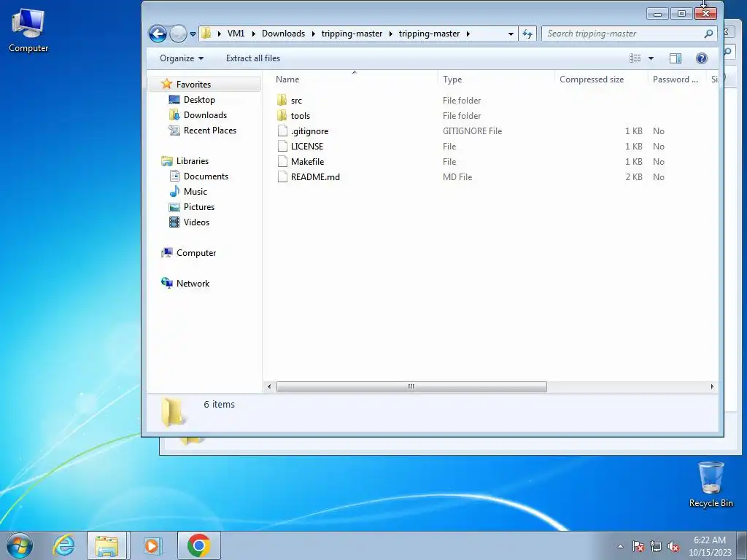Open Documents library in navigation pane

[206, 176]
